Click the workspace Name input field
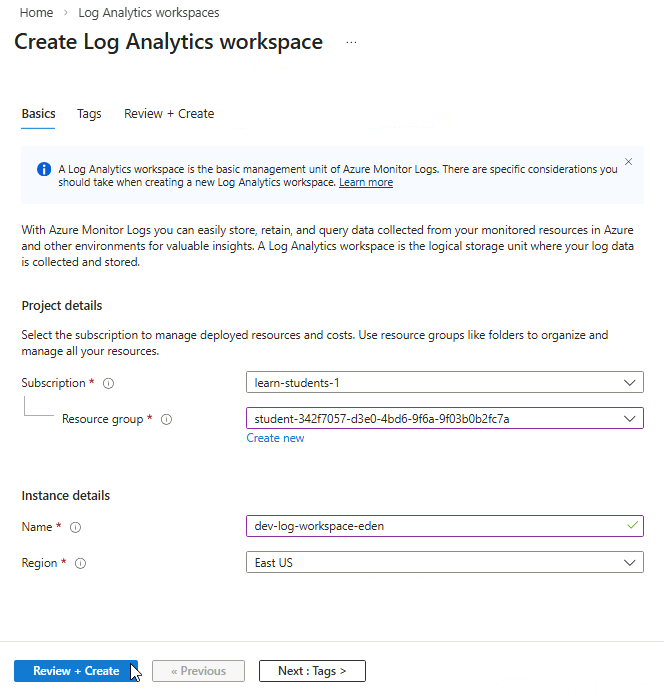The image size is (664, 695). coord(434,526)
